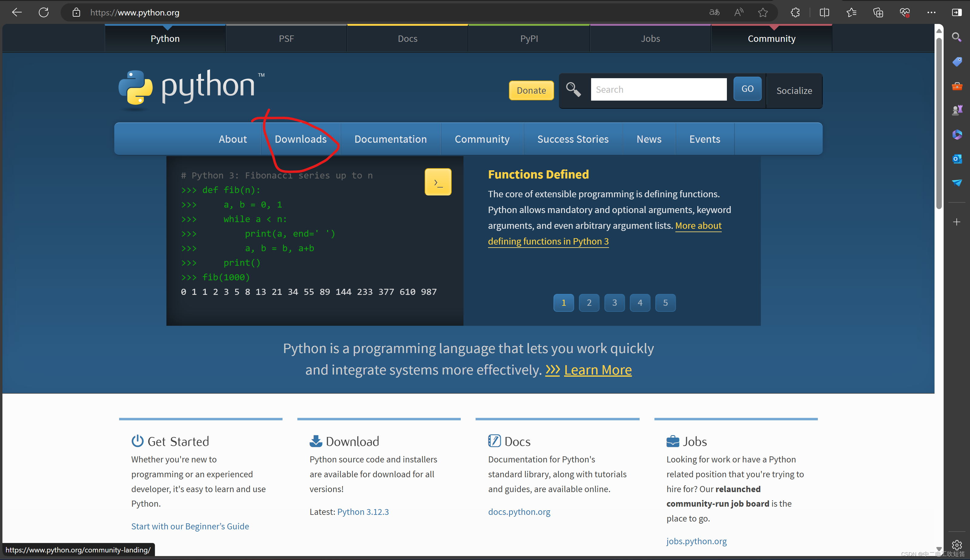Toggle split screen browser icon
The width and height of the screenshot is (970, 560).
click(824, 12)
